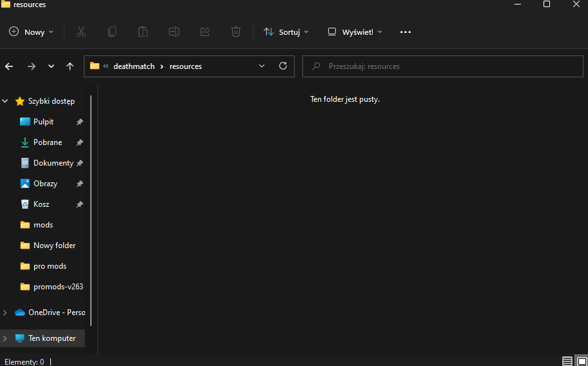Unpin Dokumenty using its pin icon
Screen dimensions: 588x366
pyautogui.click(x=79, y=163)
